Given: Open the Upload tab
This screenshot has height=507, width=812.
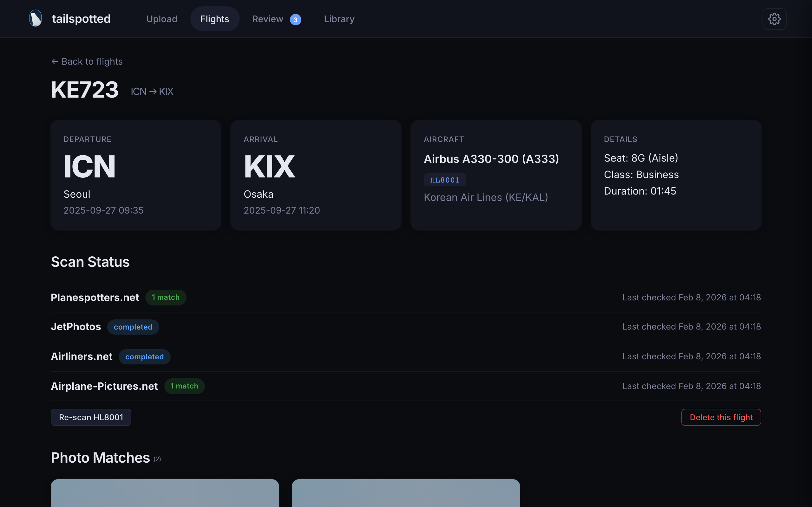Looking at the screenshot, I should coord(162,19).
